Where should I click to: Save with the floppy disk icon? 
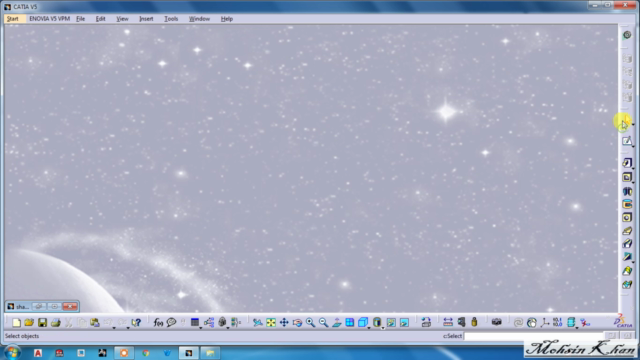click(42, 322)
